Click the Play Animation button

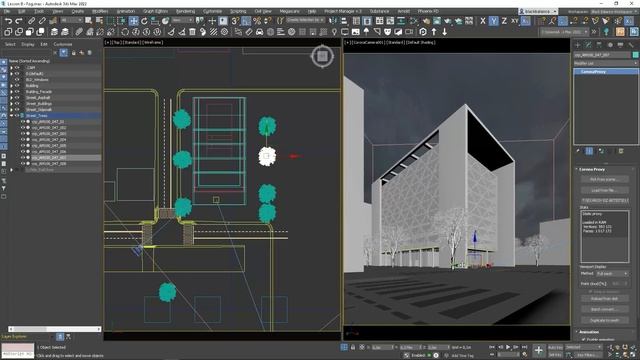click(508, 347)
